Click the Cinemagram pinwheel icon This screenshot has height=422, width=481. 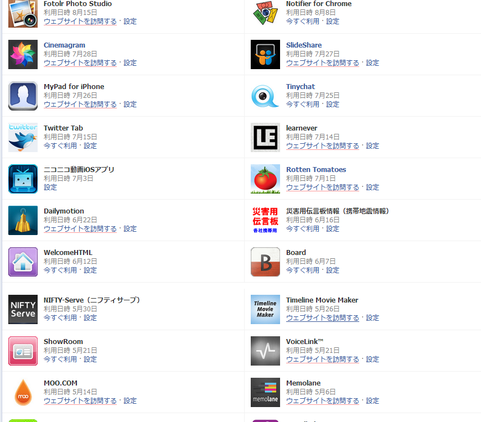pyautogui.click(x=23, y=54)
